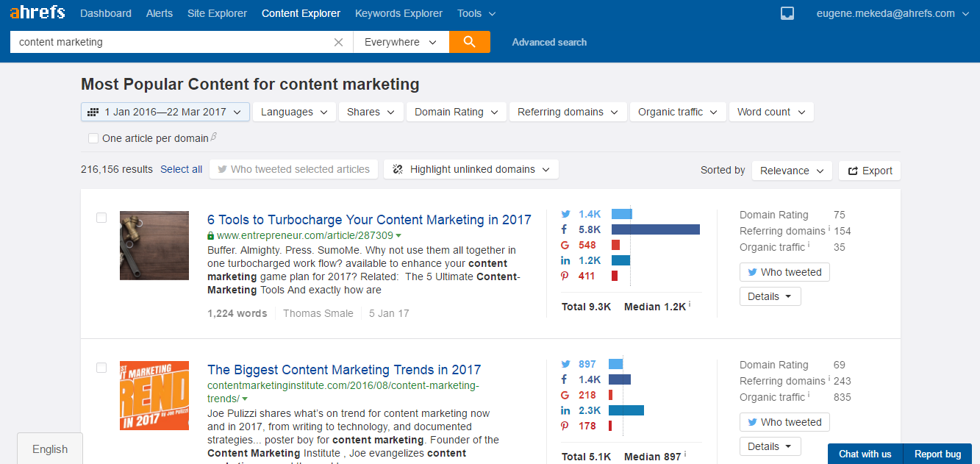Open article 6 Tools to Turbocharge Your Content Marketing

click(369, 220)
